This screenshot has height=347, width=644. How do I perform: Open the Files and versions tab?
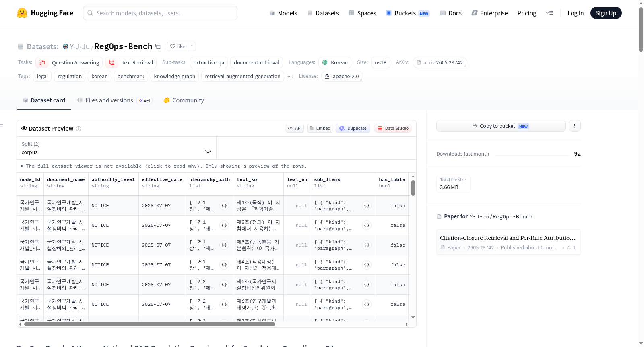pos(114,100)
